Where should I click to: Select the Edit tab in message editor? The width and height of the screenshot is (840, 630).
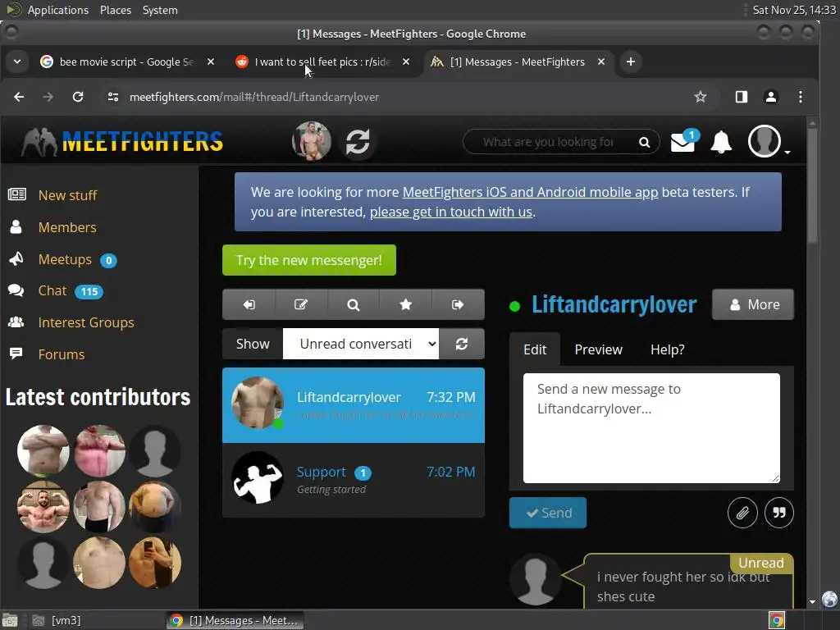pos(535,349)
